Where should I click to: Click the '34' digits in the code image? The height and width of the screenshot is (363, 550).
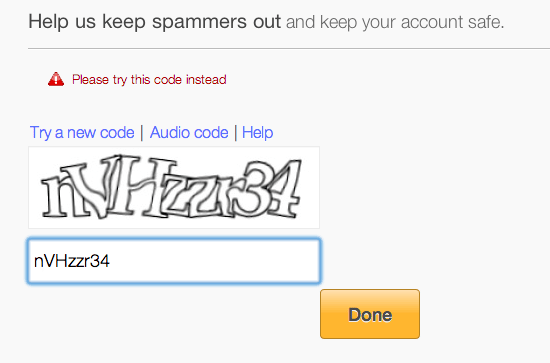(272, 188)
